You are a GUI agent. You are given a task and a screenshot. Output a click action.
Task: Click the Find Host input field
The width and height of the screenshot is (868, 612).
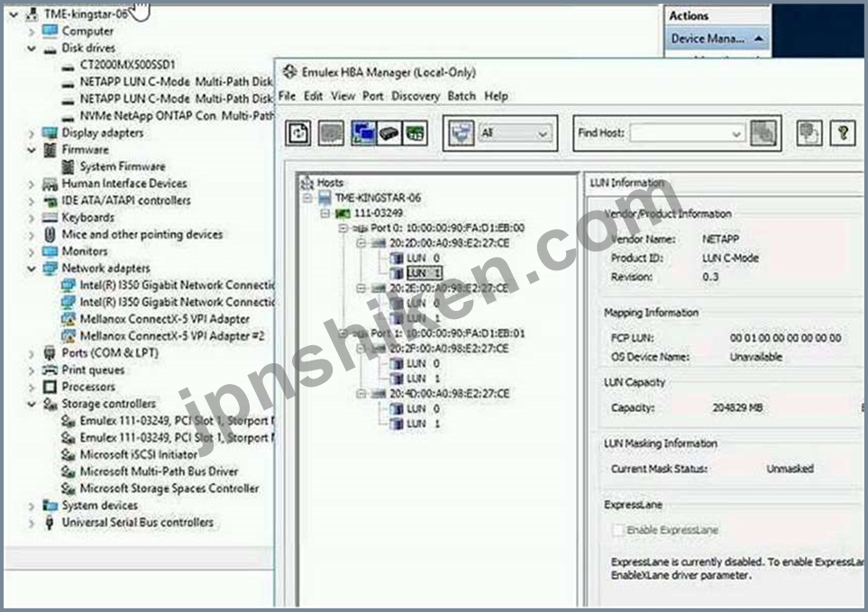[x=680, y=133]
